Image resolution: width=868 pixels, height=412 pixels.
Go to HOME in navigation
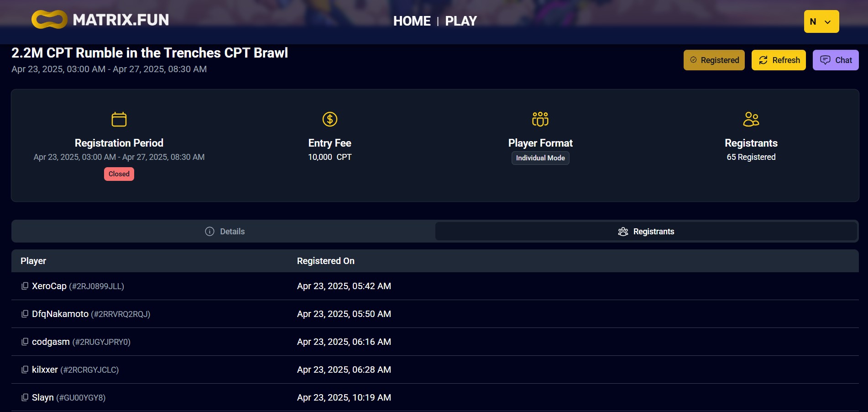click(x=412, y=21)
